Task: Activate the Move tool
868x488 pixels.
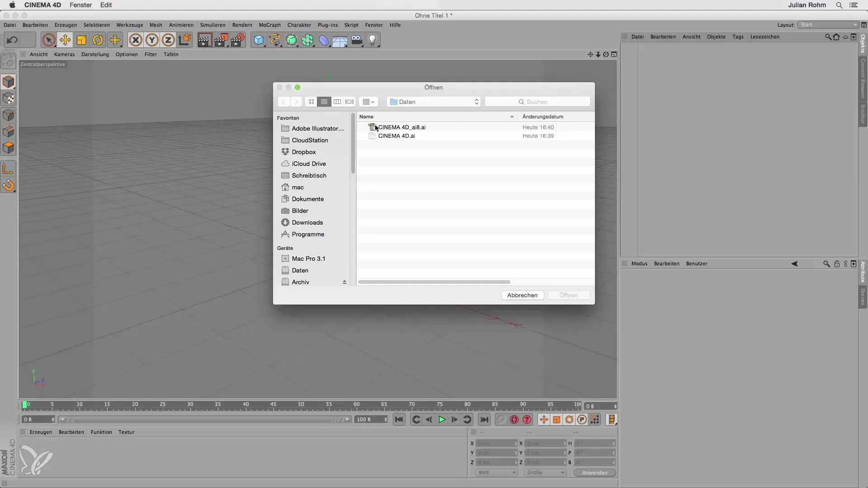Action: pyautogui.click(x=65, y=40)
